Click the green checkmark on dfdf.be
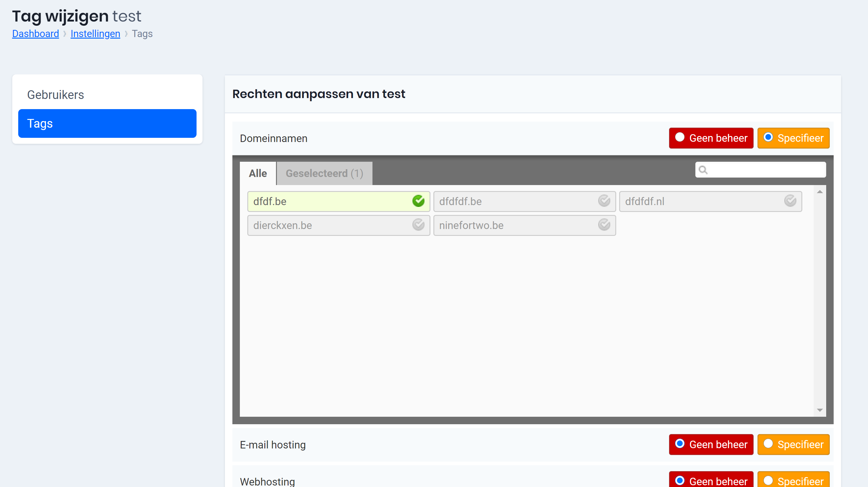This screenshot has width=868, height=487. tap(418, 201)
